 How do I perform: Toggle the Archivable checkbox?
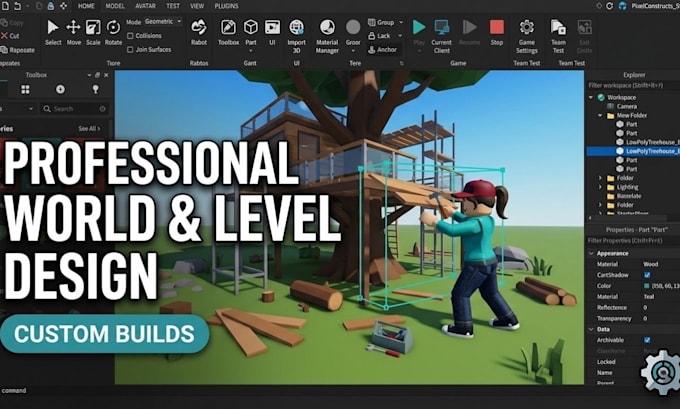647,340
